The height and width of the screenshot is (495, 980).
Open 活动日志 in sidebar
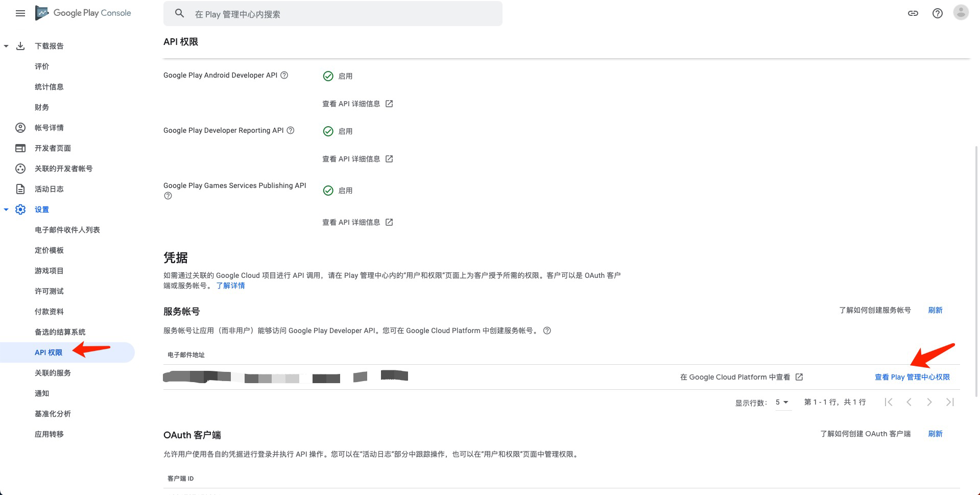coord(49,189)
